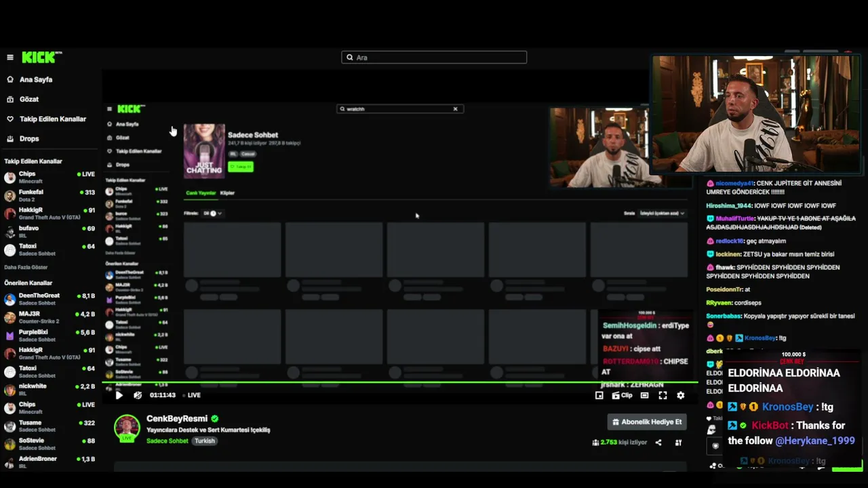Click the @Herykane_1999 mention in the overlay
Screen dimensions: 868x488
(x=814, y=441)
